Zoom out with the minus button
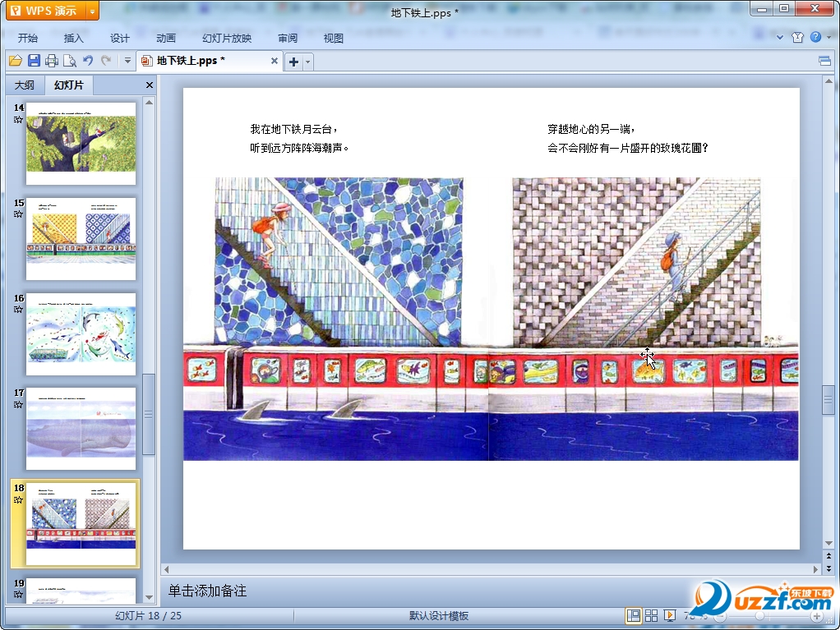The width and height of the screenshot is (840, 630). pos(720,617)
